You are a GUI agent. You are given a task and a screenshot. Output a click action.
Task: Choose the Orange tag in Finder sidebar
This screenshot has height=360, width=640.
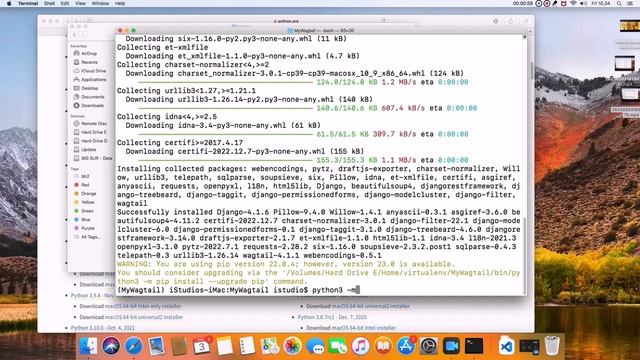[88, 193]
